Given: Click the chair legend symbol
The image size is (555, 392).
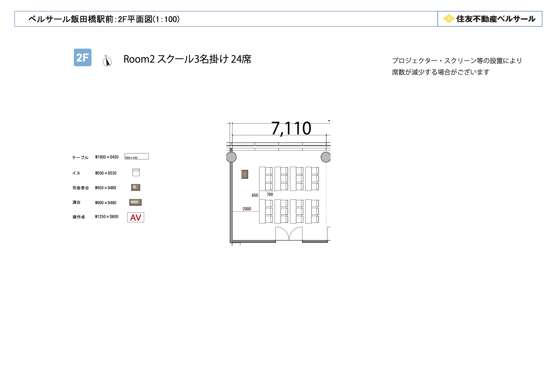Looking at the screenshot, I should point(136,172).
